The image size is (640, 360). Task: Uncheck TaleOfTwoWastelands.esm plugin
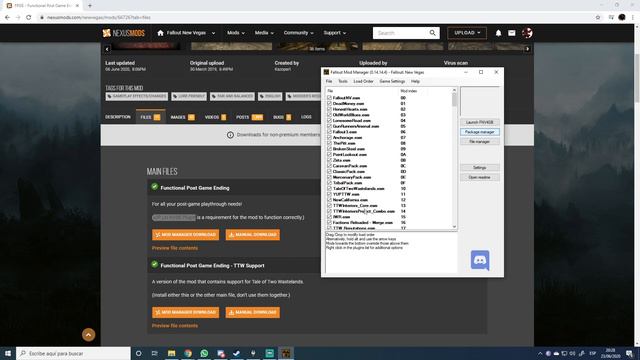(x=329, y=189)
